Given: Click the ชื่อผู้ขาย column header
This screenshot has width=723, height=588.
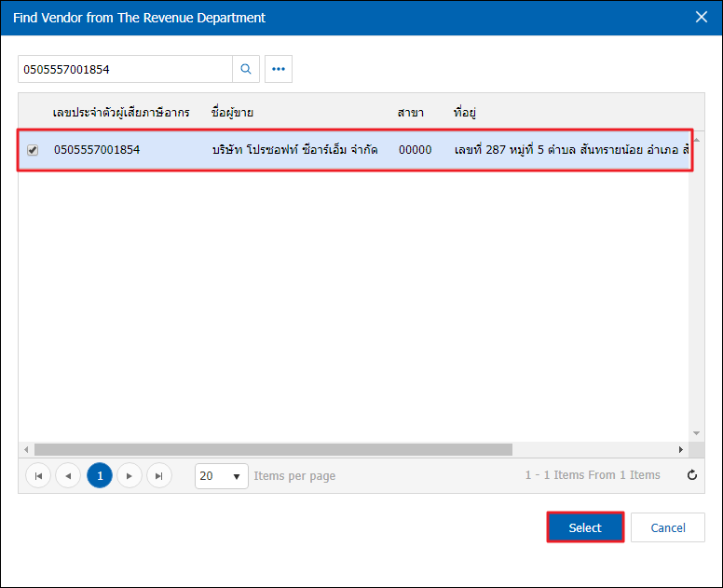Looking at the screenshot, I should pyautogui.click(x=232, y=113).
